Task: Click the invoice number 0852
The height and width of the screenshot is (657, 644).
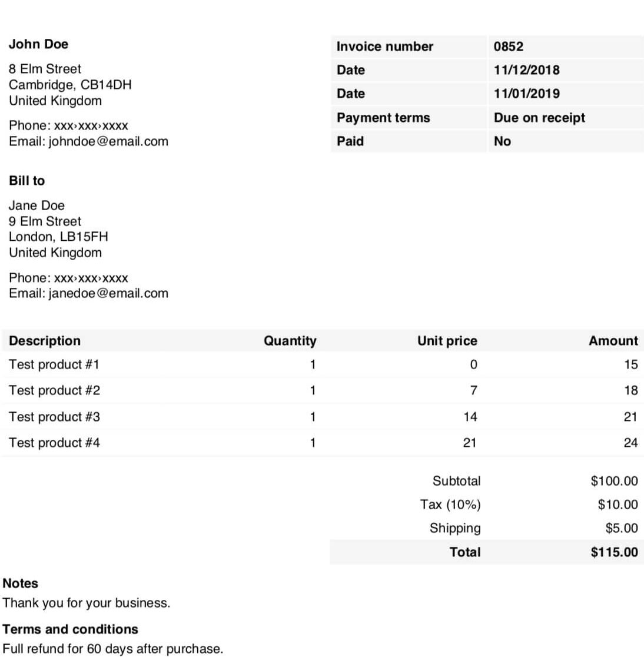Action: pos(508,47)
